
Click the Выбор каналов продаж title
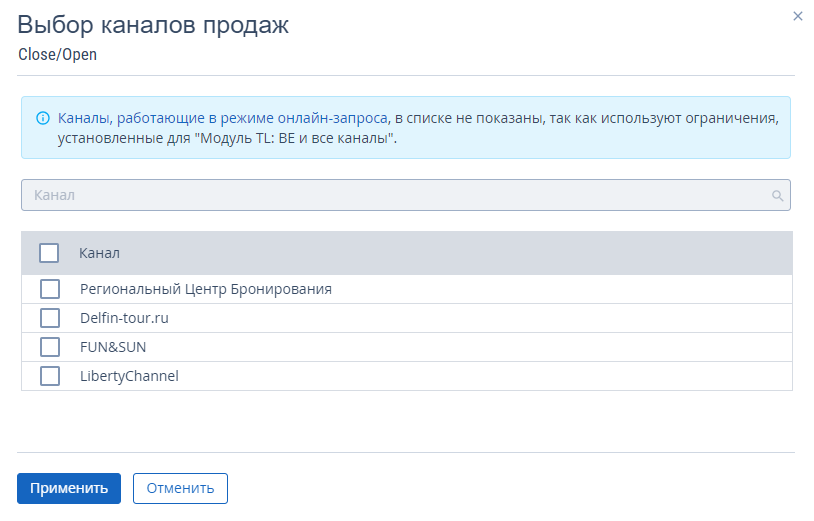[x=153, y=25]
